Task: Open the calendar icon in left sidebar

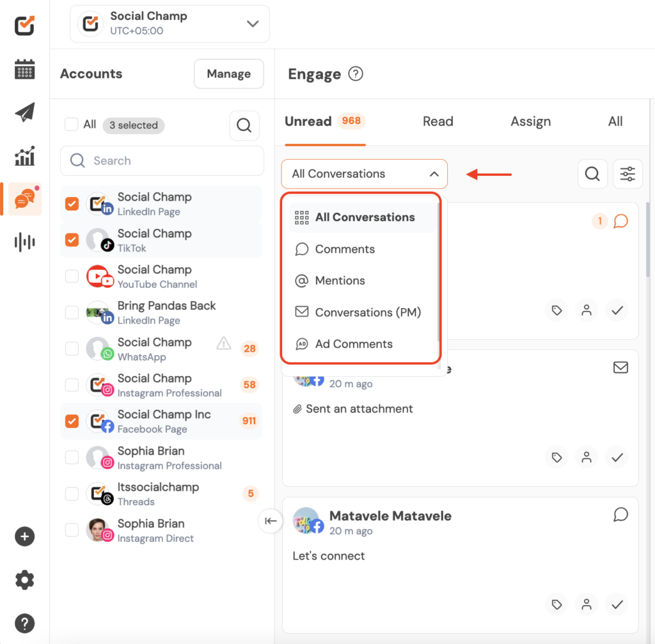Action: pyautogui.click(x=24, y=69)
